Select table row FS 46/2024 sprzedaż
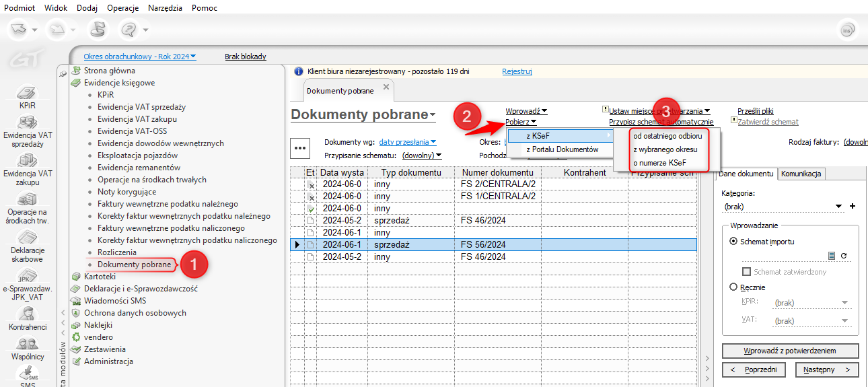868x387 pixels. (482, 220)
